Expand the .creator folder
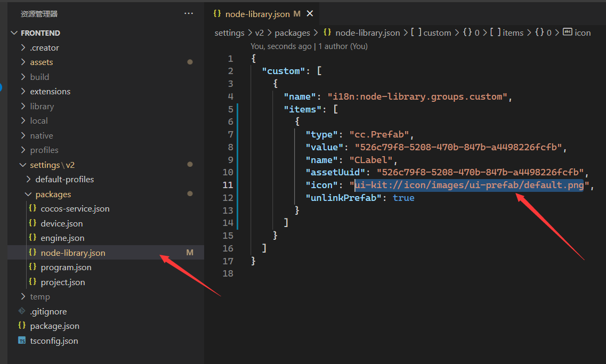606x364 pixels. pyautogui.click(x=23, y=47)
